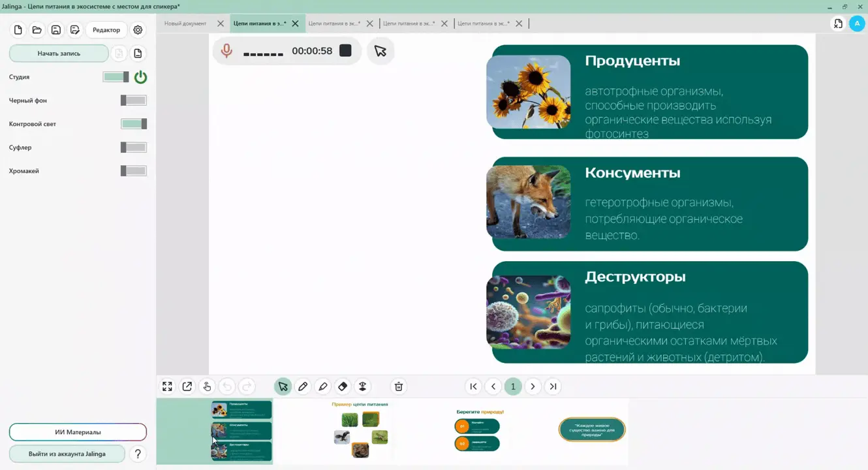Click the round cursor button beside the timer
This screenshot has width=868, height=470.
(x=380, y=51)
